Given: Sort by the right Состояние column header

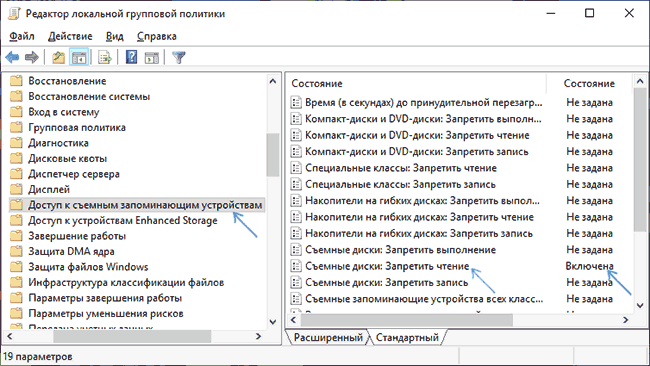Looking at the screenshot, I should pyautogui.click(x=589, y=83).
